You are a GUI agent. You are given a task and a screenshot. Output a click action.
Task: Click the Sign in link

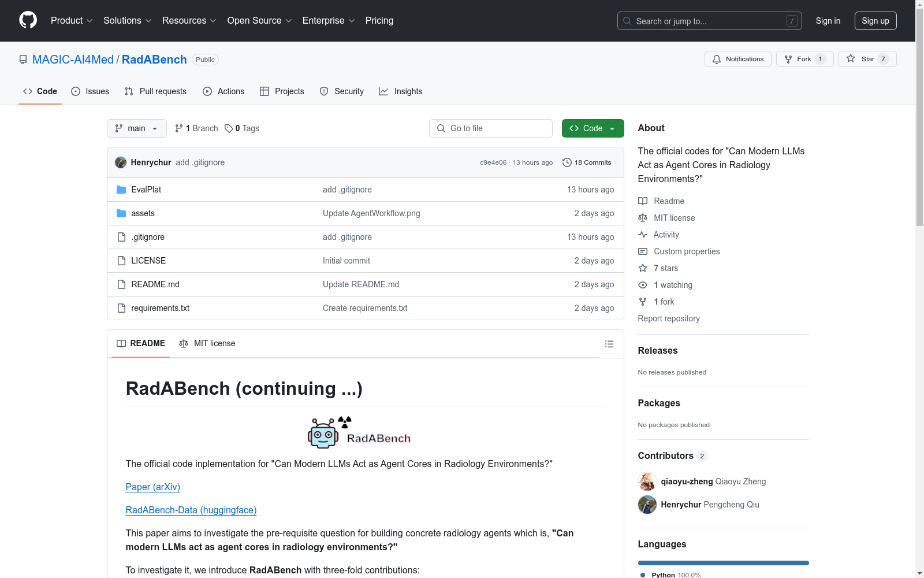pyautogui.click(x=828, y=21)
